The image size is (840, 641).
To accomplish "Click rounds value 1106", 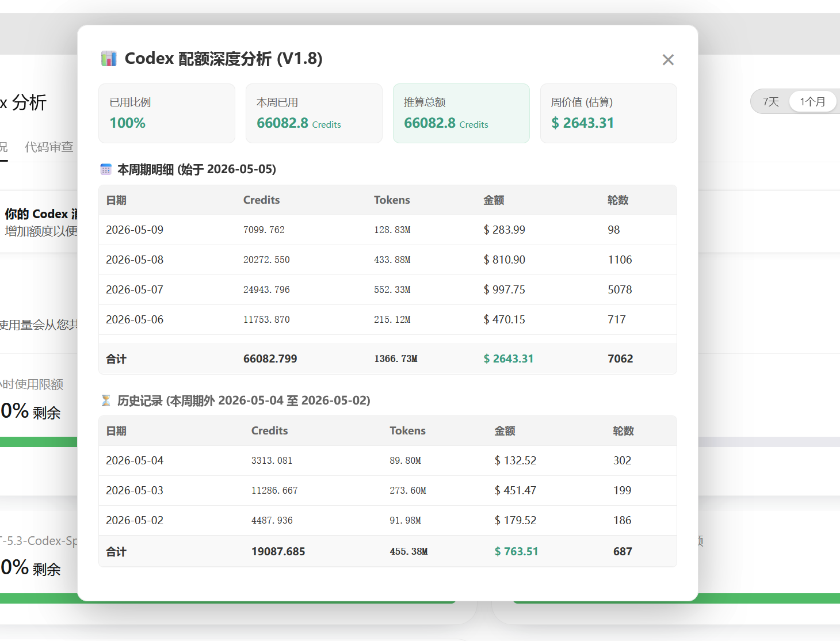I will click(620, 260).
